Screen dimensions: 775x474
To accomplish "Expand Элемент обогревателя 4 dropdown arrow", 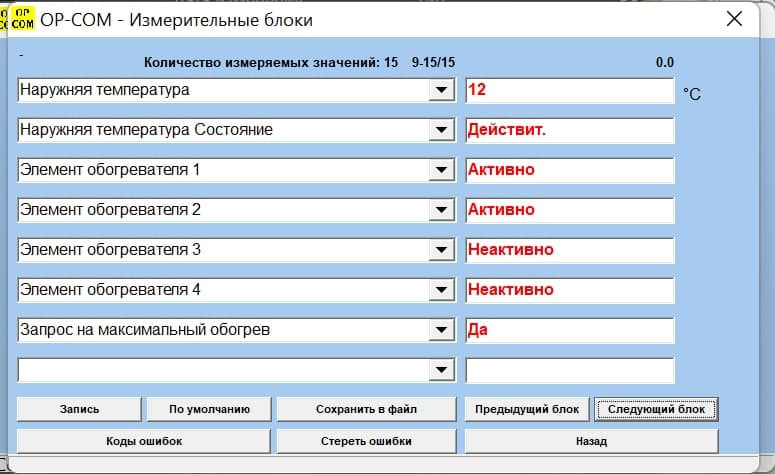I will click(x=441, y=290).
